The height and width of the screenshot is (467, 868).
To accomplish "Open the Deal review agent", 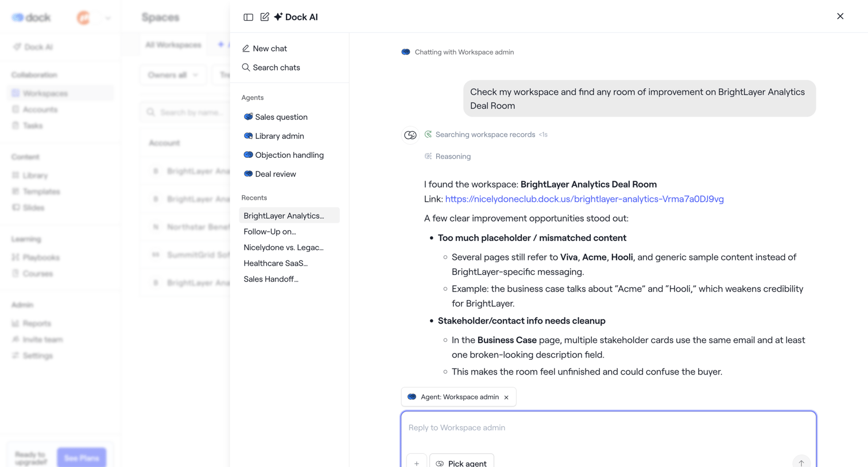I will [270, 174].
